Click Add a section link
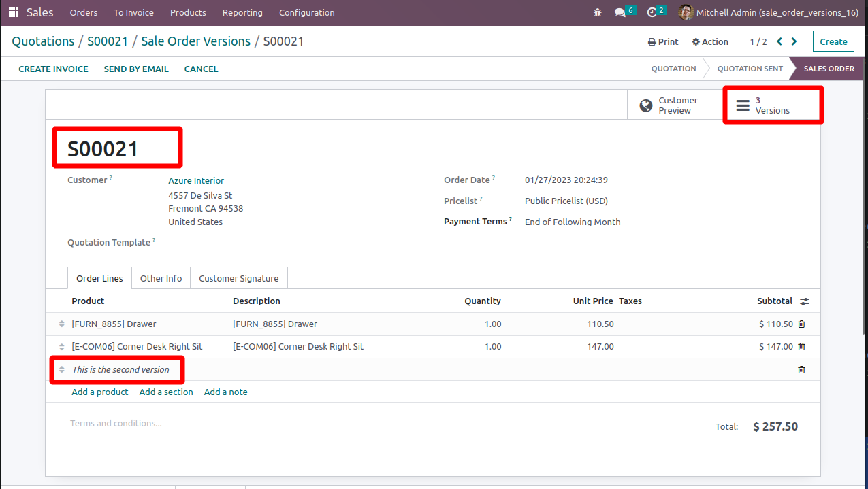Screen dimensions: 868x489 click(166, 392)
